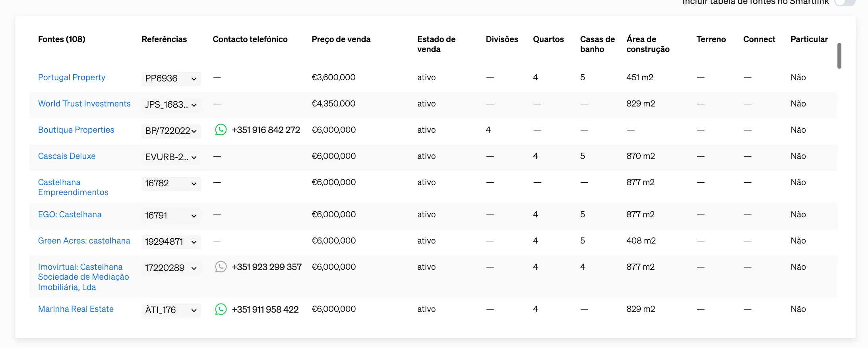Click the Fontes (108) column header
Image resolution: width=868 pixels, height=348 pixels.
pos(62,39)
